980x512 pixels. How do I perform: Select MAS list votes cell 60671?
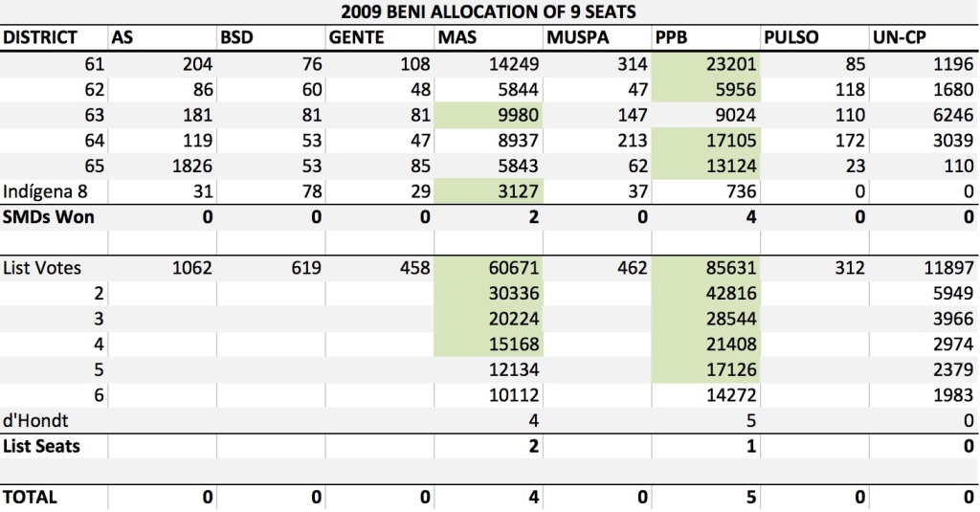pyautogui.click(x=488, y=268)
